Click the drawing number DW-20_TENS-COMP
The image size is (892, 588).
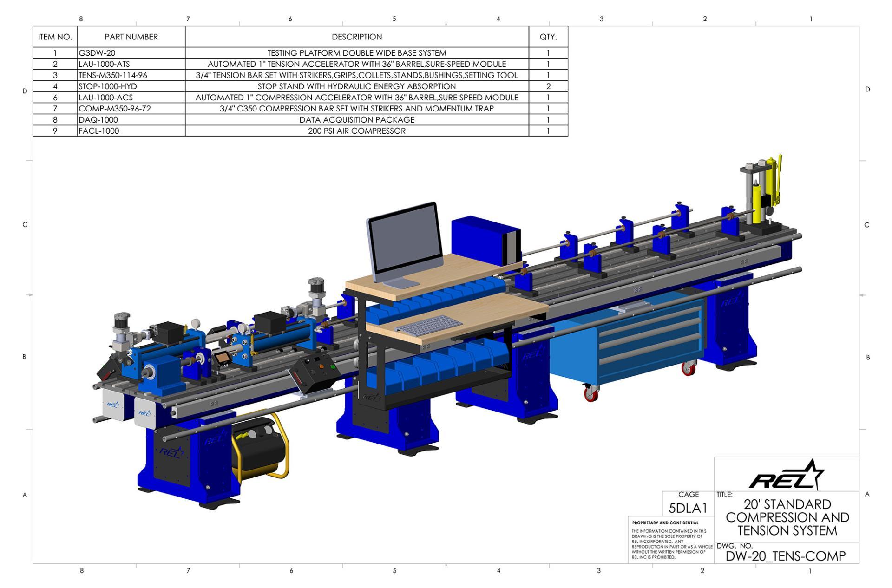786,556
